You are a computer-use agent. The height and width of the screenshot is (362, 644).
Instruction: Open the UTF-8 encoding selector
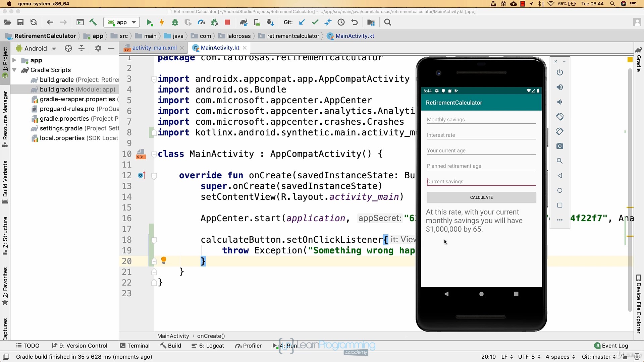click(x=529, y=357)
